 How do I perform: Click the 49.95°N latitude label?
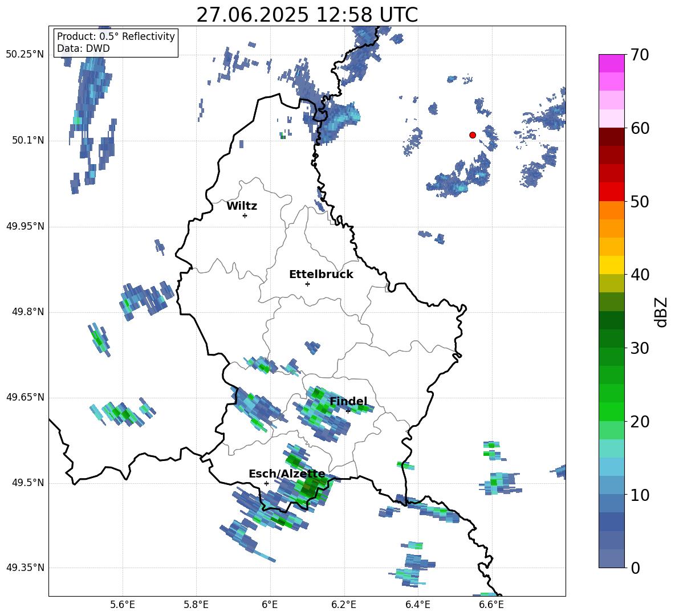25,226
